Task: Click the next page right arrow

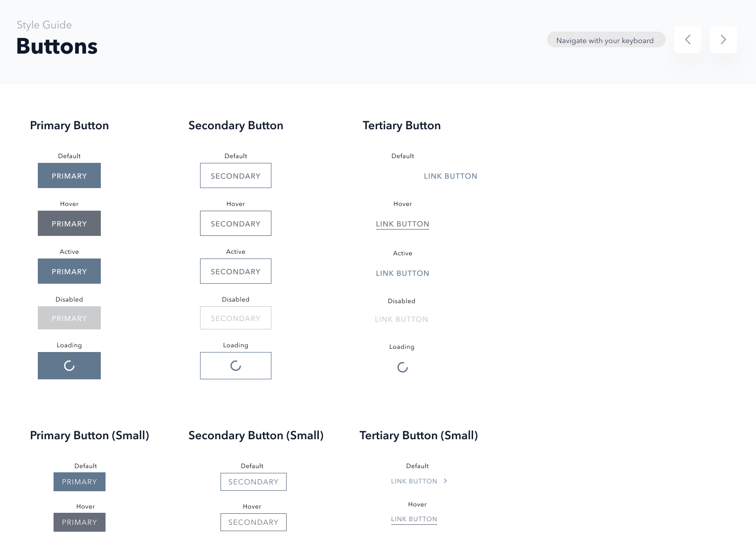Action: 723,39
